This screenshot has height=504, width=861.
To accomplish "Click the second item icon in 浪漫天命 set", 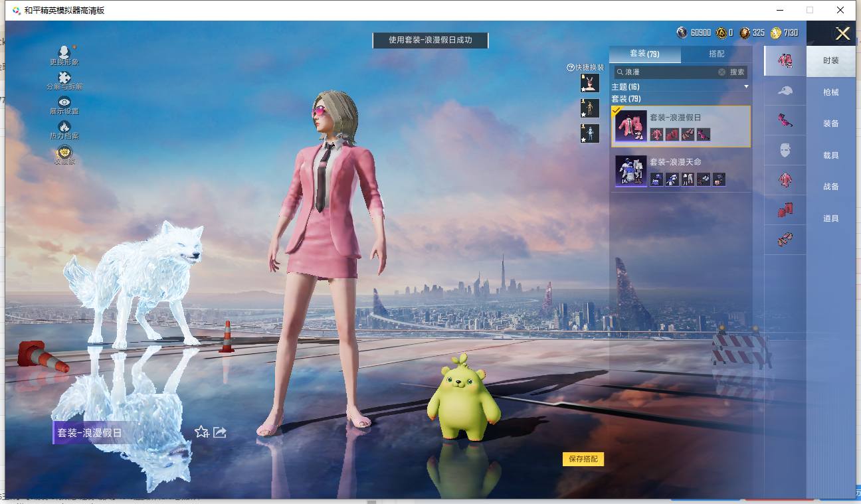I will click(672, 179).
